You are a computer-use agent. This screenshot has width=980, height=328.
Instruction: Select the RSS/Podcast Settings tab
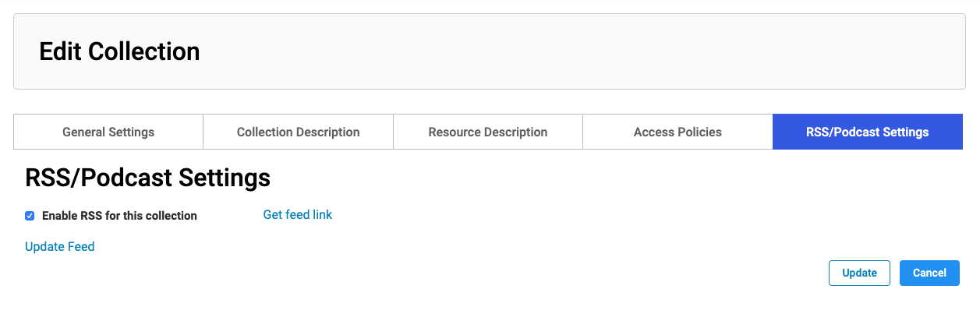click(868, 132)
